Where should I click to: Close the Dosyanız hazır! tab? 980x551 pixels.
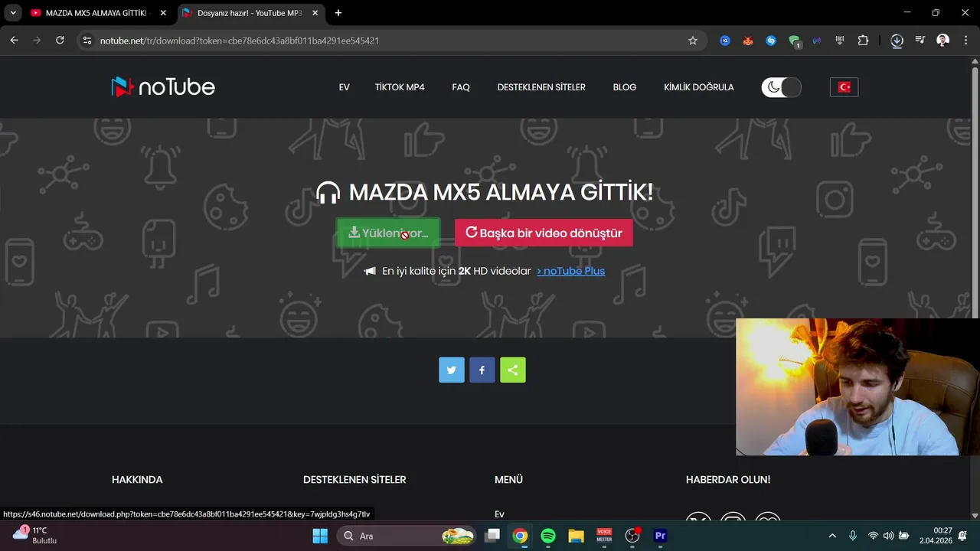point(315,13)
